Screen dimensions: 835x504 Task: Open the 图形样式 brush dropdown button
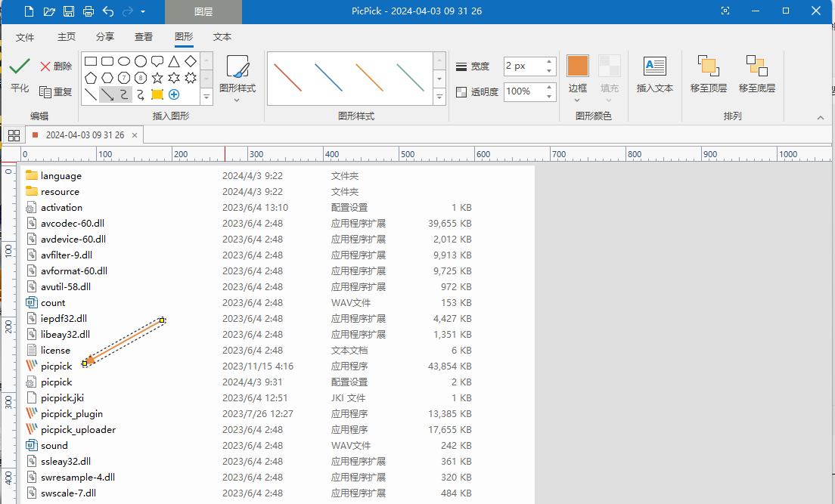[237, 79]
